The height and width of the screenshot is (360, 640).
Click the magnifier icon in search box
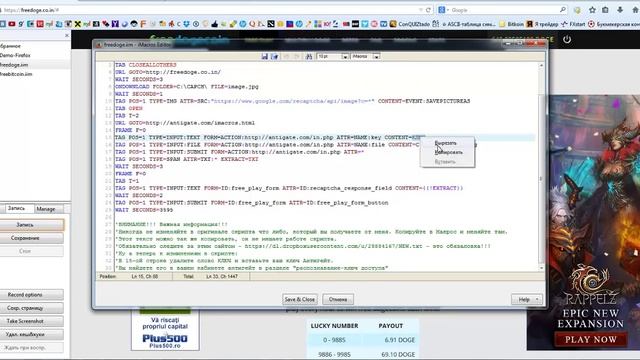pos(563,10)
